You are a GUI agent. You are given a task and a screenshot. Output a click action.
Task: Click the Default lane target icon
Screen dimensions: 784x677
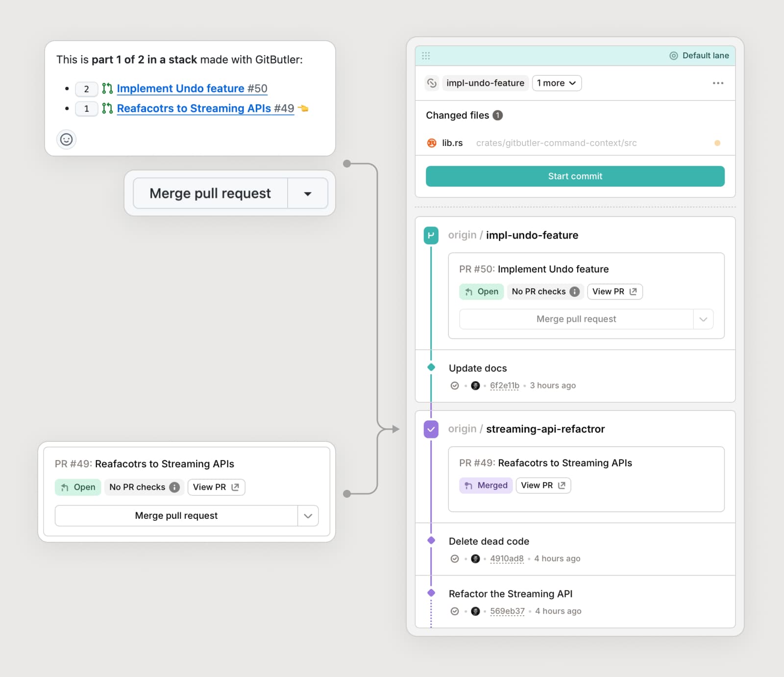pyautogui.click(x=674, y=56)
